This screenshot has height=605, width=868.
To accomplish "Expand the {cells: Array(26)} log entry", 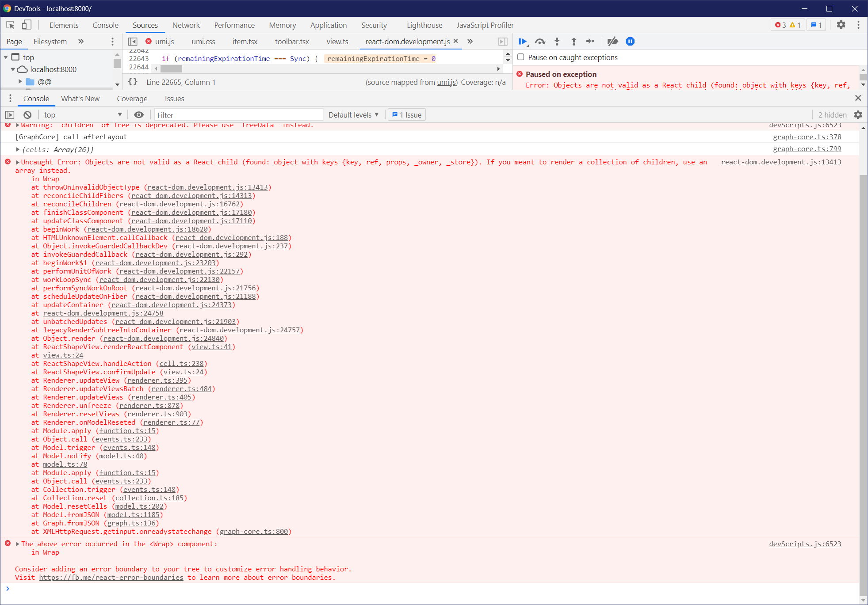I will click(17, 149).
